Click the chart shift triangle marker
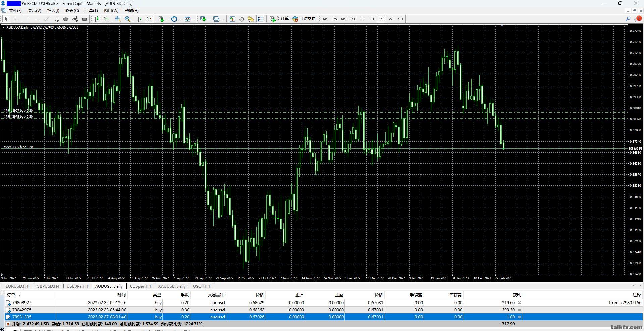This screenshot has width=644, height=331. [502, 25]
